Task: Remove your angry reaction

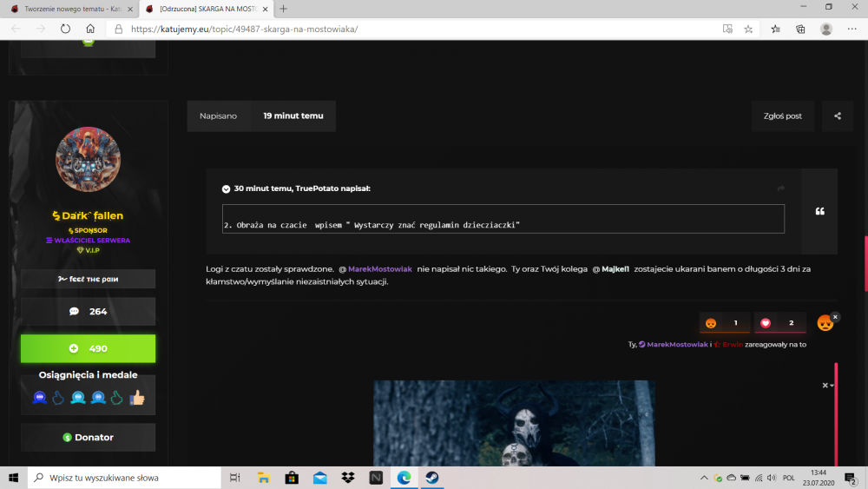Action: (x=835, y=317)
